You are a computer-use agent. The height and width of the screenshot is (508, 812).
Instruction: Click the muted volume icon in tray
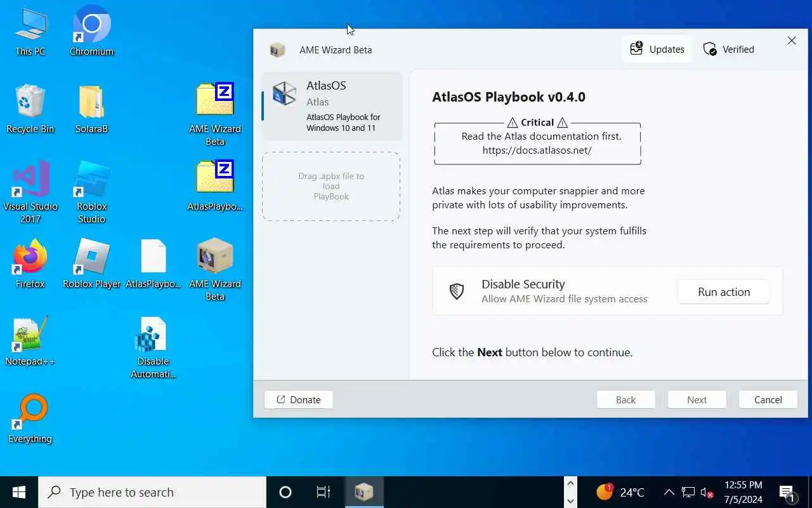click(707, 492)
